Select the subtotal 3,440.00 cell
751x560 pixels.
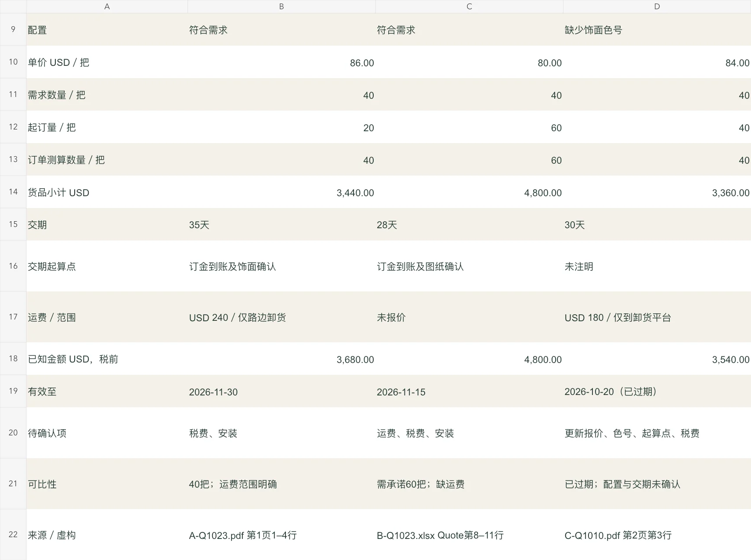click(282, 192)
